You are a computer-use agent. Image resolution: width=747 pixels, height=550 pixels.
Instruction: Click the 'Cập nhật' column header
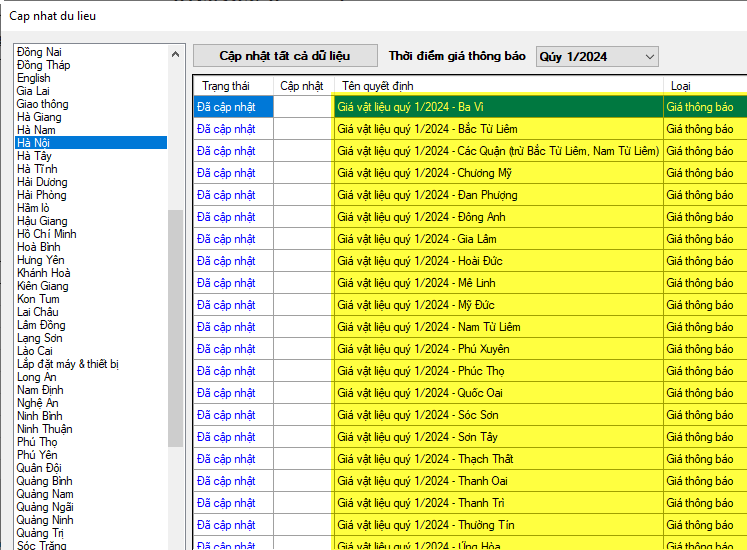(302, 85)
